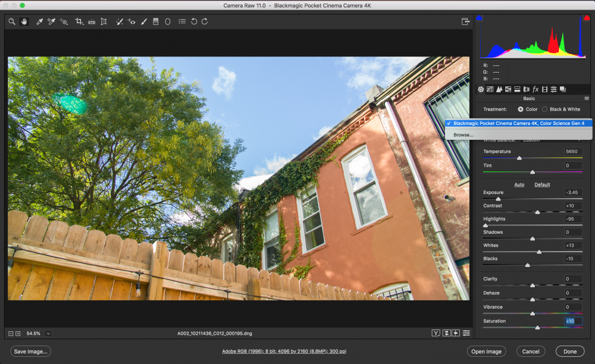Rotate image 90° clockwise
This screenshot has width=595, height=364.
[205, 21]
